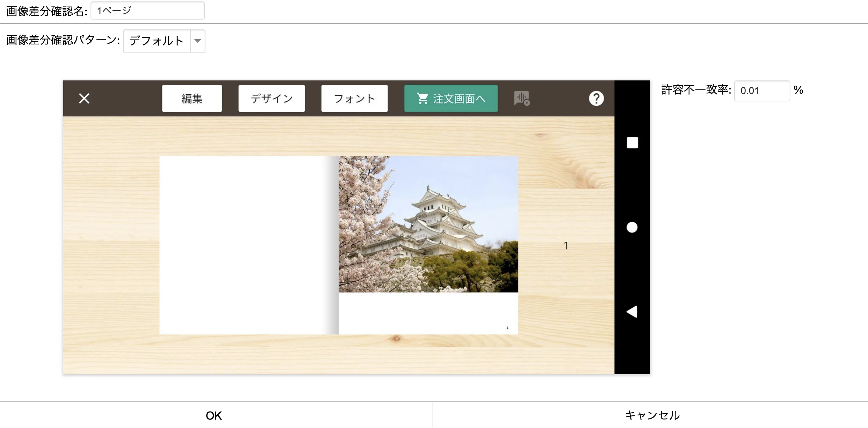Click the castle photo on right page

coord(428,224)
